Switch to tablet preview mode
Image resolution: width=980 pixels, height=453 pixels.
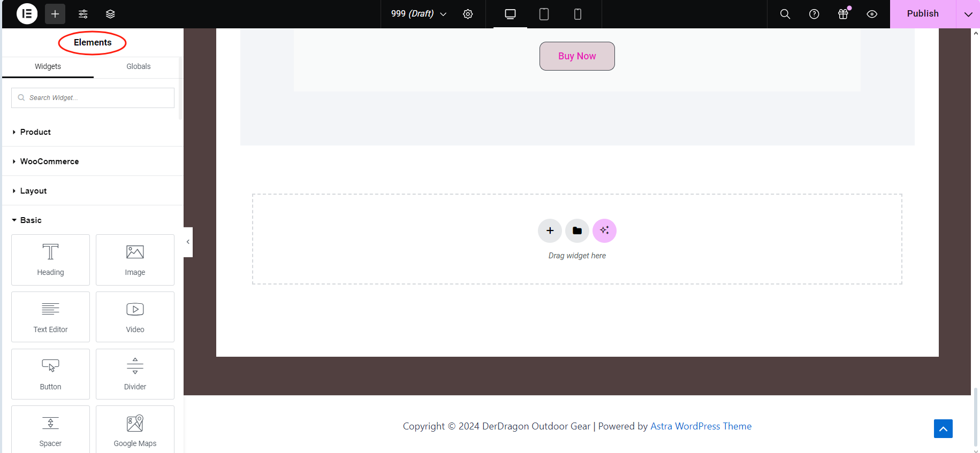tap(544, 14)
